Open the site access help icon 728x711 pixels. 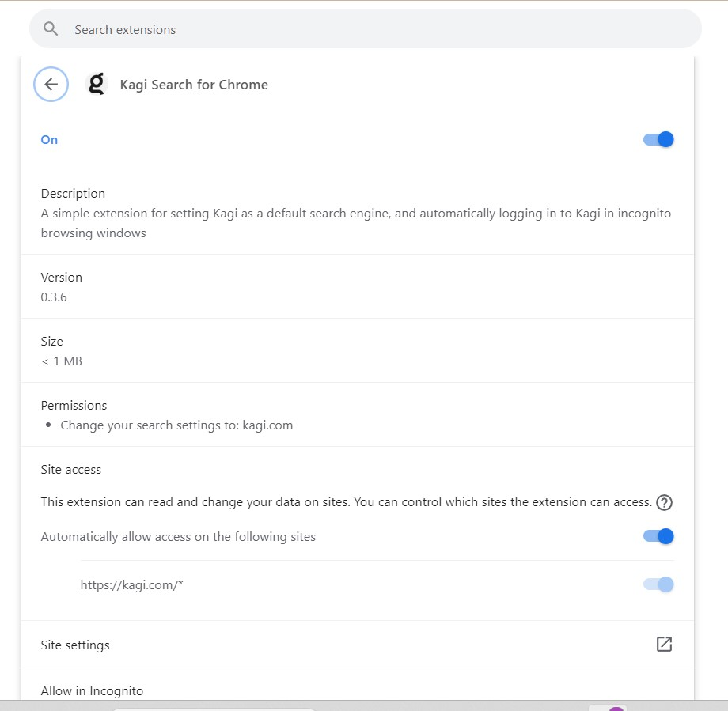tap(664, 502)
